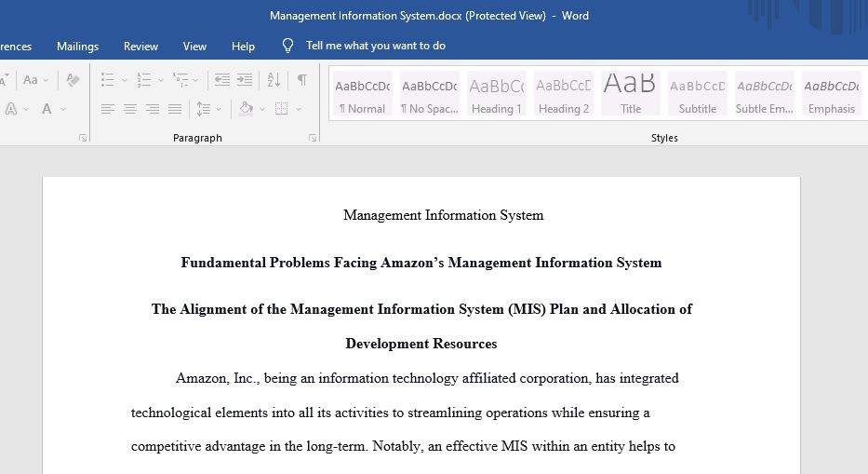Click heading line 'Development Resources'

point(421,344)
